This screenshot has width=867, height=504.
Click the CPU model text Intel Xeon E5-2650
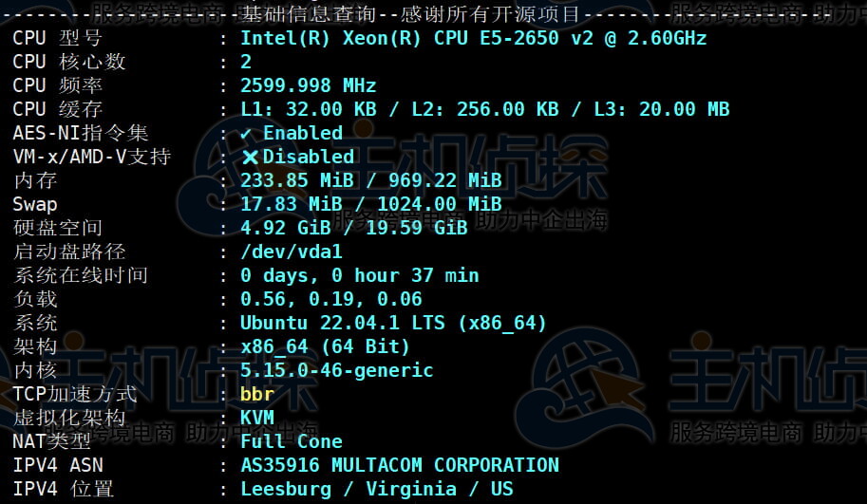coord(473,39)
